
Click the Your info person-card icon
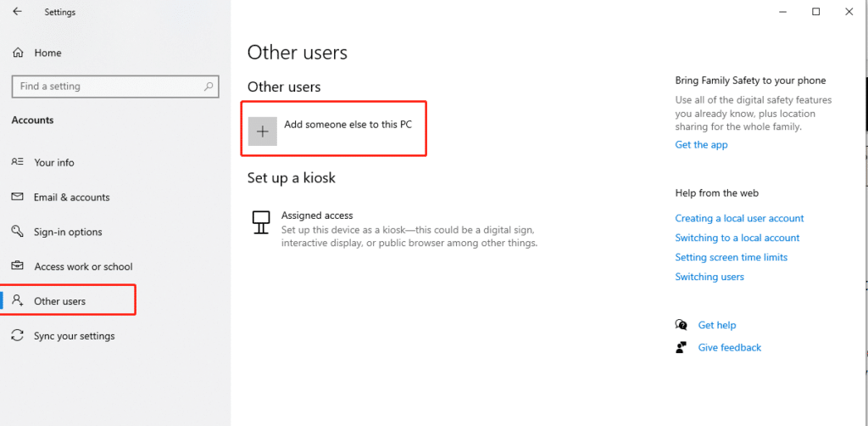pos(17,162)
